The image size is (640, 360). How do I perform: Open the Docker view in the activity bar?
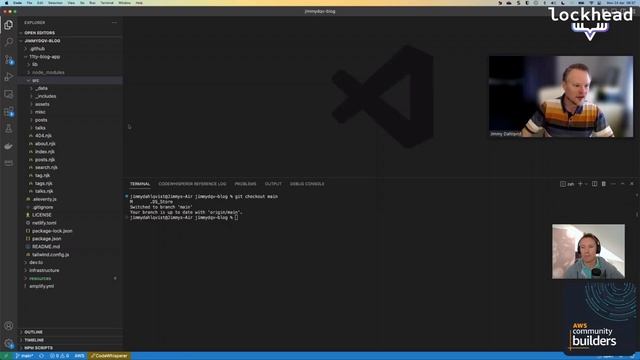coord(9,146)
